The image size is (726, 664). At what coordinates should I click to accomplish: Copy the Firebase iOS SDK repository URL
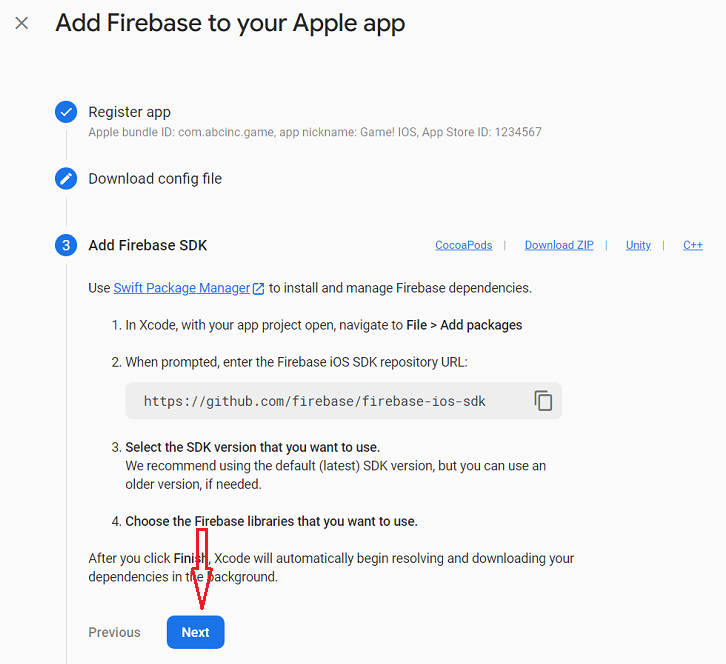pos(543,400)
